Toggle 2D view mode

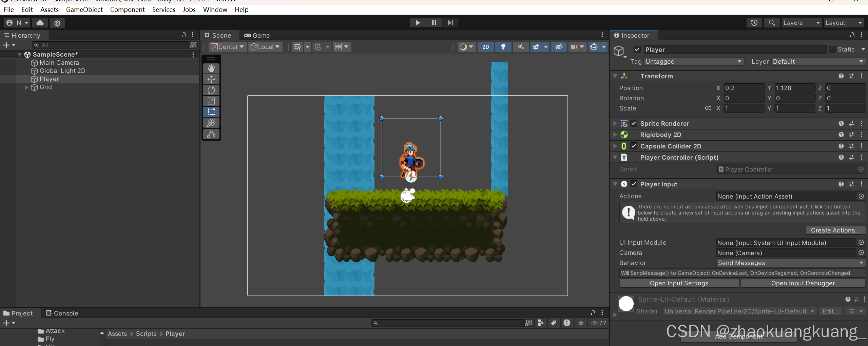(486, 47)
